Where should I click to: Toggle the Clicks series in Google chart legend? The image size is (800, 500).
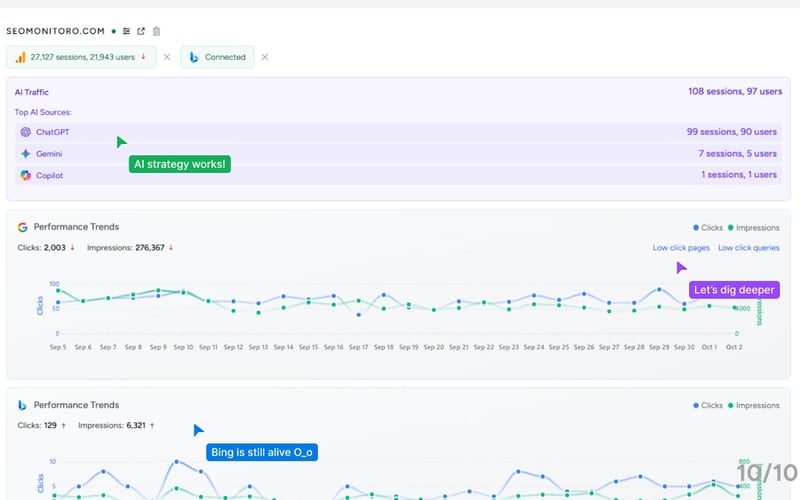708,228
